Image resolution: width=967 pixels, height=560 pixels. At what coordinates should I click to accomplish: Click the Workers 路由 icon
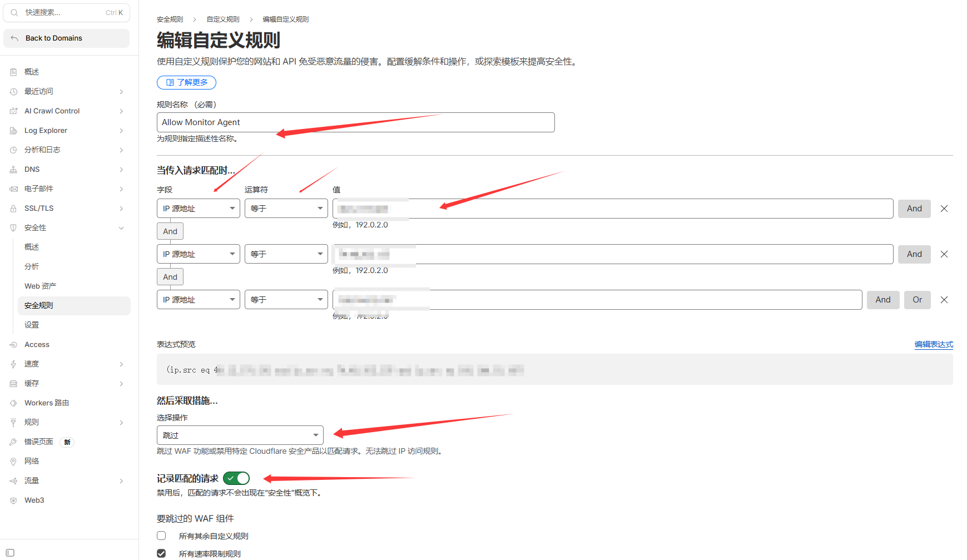pyautogui.click(x=13, y=403)
